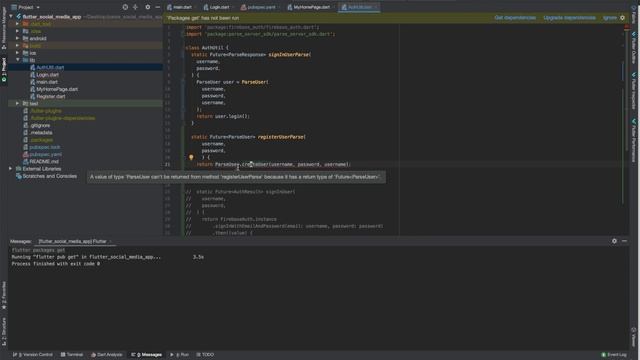Select .metadata file in tree
640x360 pixels.
41,133
